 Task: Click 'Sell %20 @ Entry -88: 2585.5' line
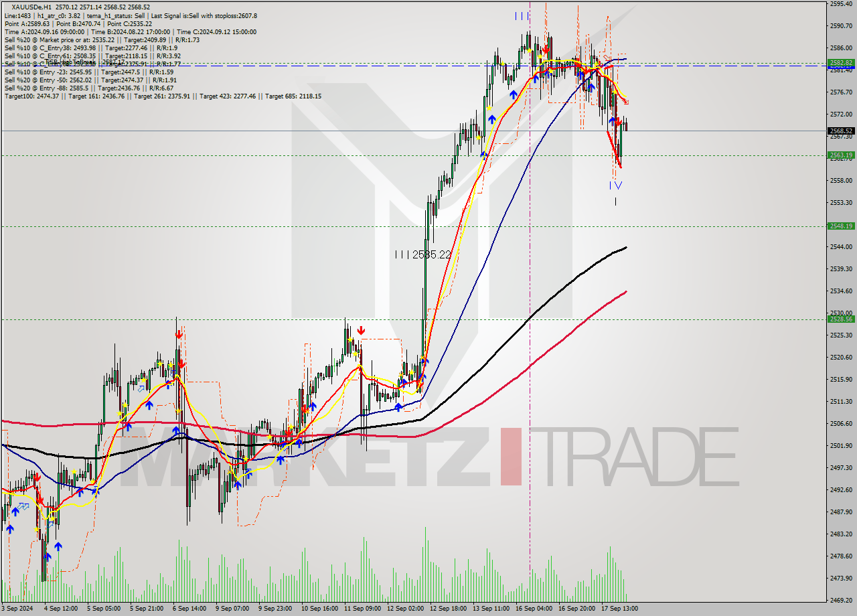(x=88, y=88)
